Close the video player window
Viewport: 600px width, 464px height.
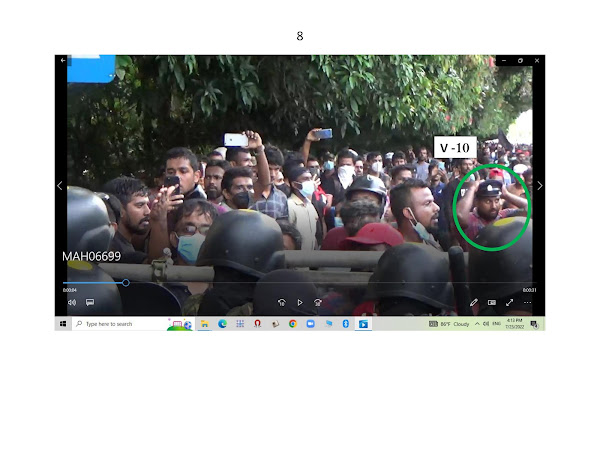[537, 60]
